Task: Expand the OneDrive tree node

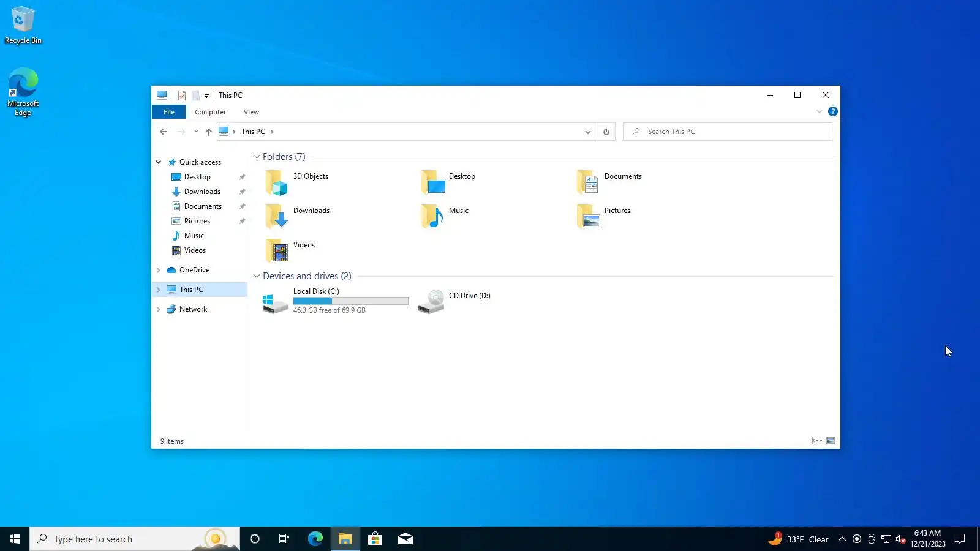Action: click(158, 270)
